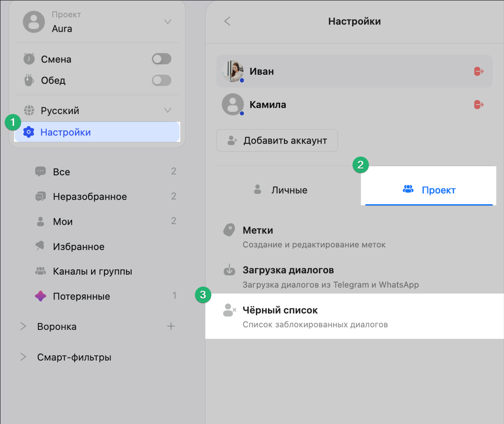Click the Потерянные purple star icon
The width and height of the screenshot is (504, 424).
(x=41, y=297)
